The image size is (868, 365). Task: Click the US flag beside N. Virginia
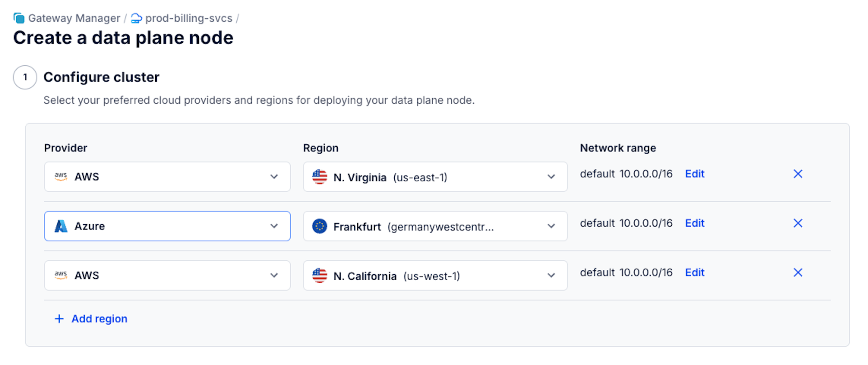click(x=319, y=177)
